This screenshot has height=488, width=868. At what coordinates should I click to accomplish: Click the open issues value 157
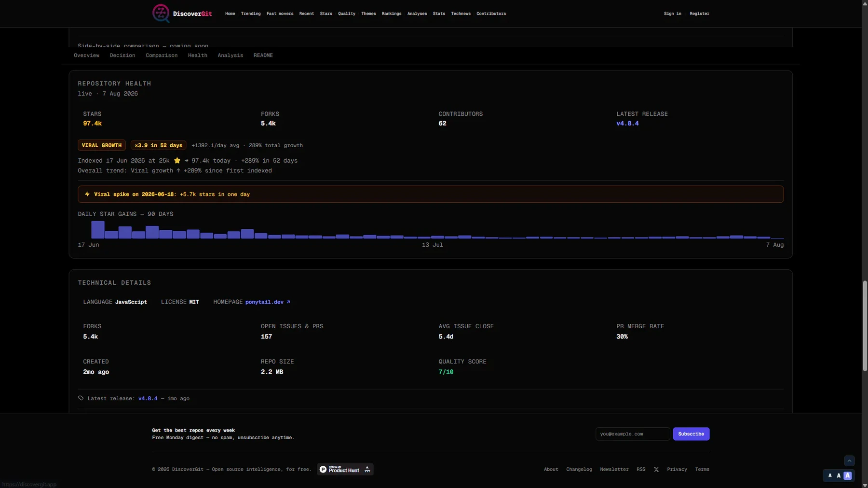(x=266, y=337)
